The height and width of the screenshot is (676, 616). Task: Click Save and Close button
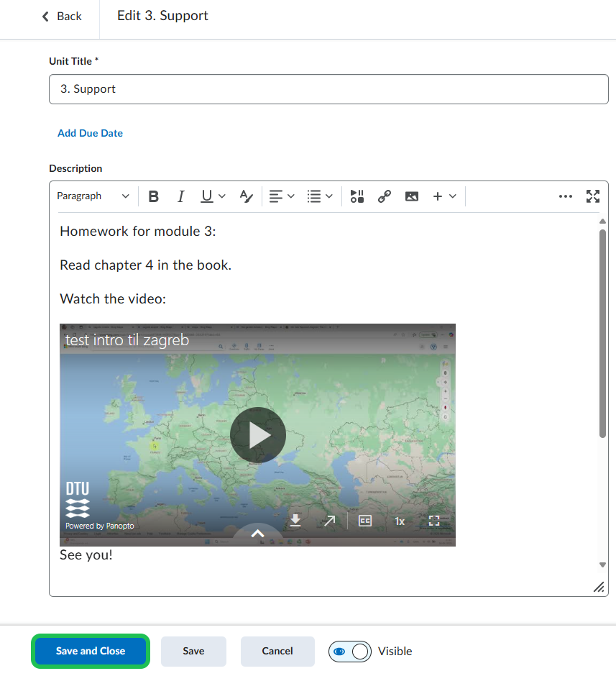click(x=91, y=652)
